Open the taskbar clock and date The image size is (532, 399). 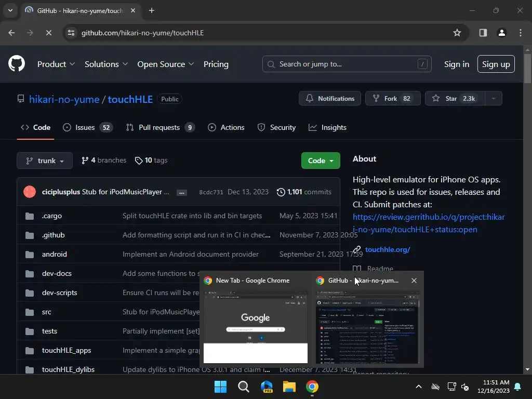click(x=494, y=387)
